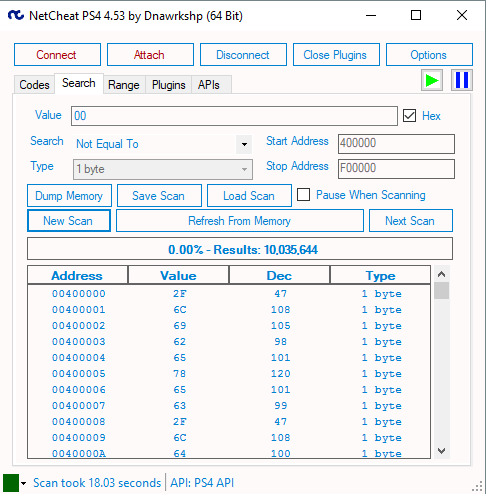Click the green connection status square

pos(11,483)
